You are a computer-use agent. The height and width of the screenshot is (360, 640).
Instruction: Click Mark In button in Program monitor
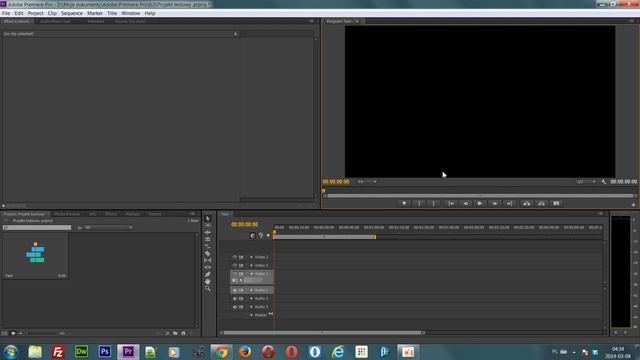[419, 203]
